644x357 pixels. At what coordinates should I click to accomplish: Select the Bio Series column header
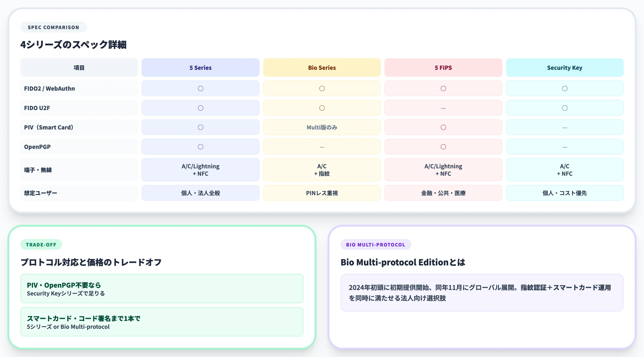(x=322, y=68)
